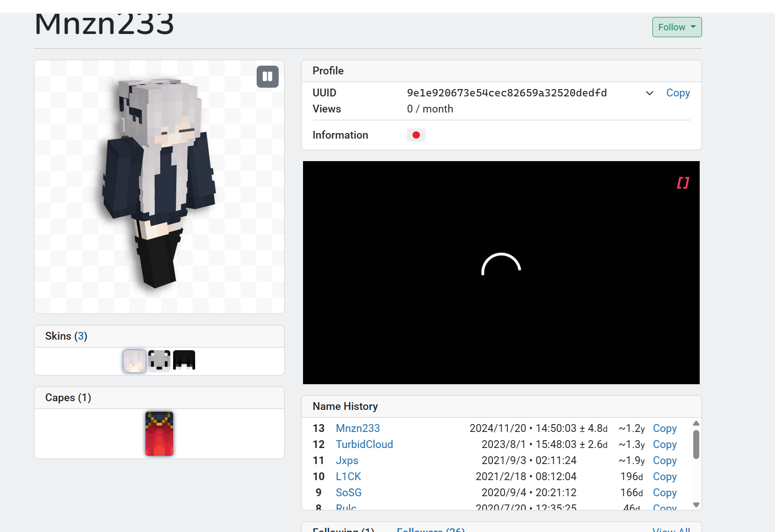Select the white-haired skin thumbnail
Image resolution: width=775 pixels, height=532 pixels.
tap(135, 361)
